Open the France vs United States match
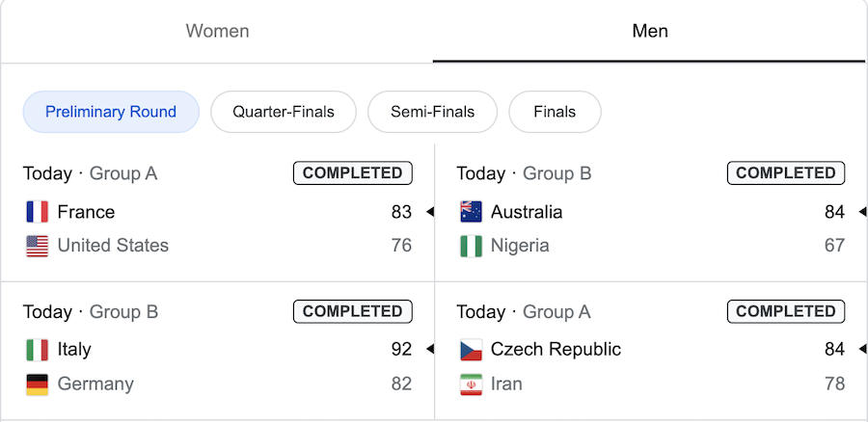Viewport: 868px width, 422px height. tap(218, 212)
